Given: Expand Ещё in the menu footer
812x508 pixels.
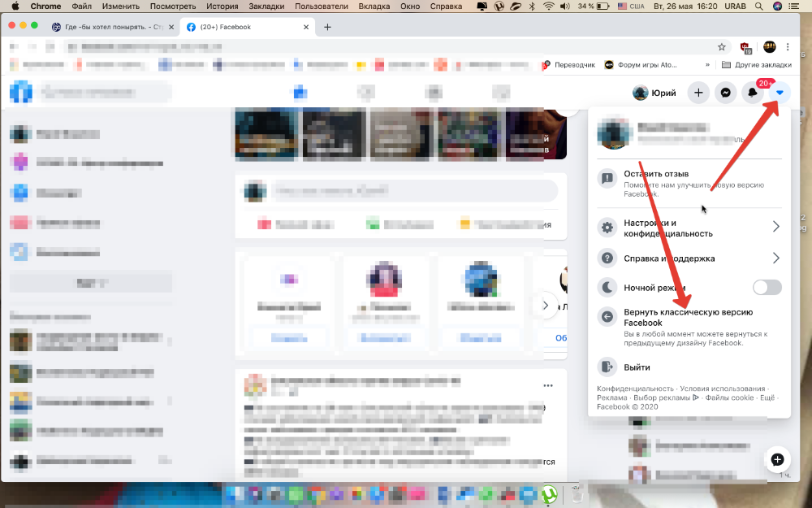Looking at the screenshot, I should (767, 397).
